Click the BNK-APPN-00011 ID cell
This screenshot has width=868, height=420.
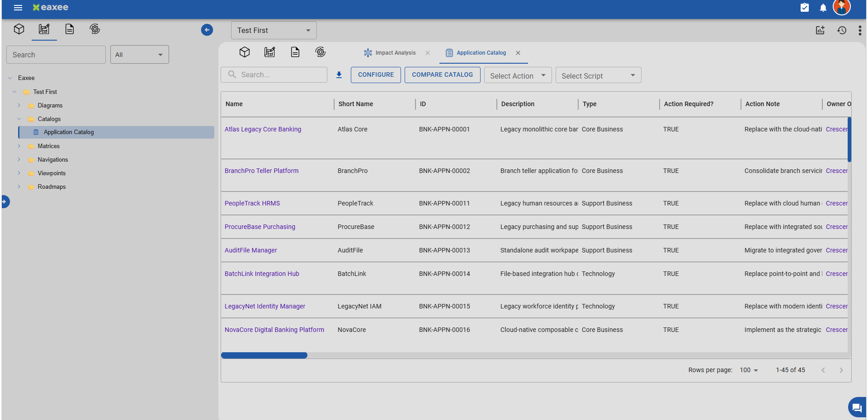pyautogui.click(x=444, y=203)
